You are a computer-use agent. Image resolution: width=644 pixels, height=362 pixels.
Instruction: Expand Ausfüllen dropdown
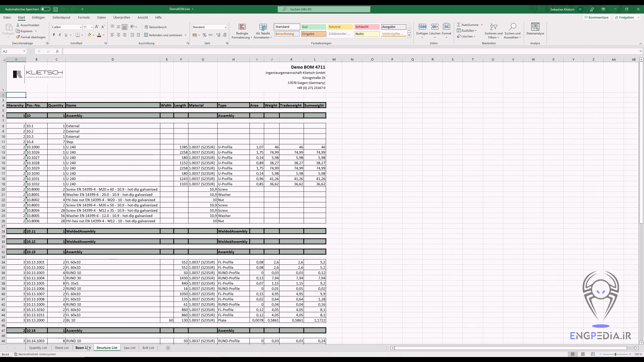point(476,31)
